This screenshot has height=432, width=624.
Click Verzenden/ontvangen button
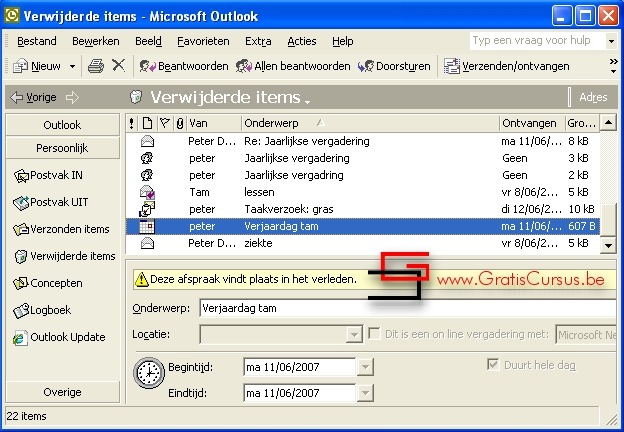point(506,66)
